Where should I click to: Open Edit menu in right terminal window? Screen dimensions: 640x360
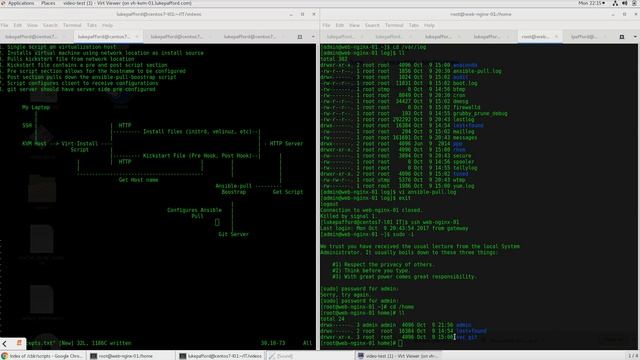click(x=340, y=25)
